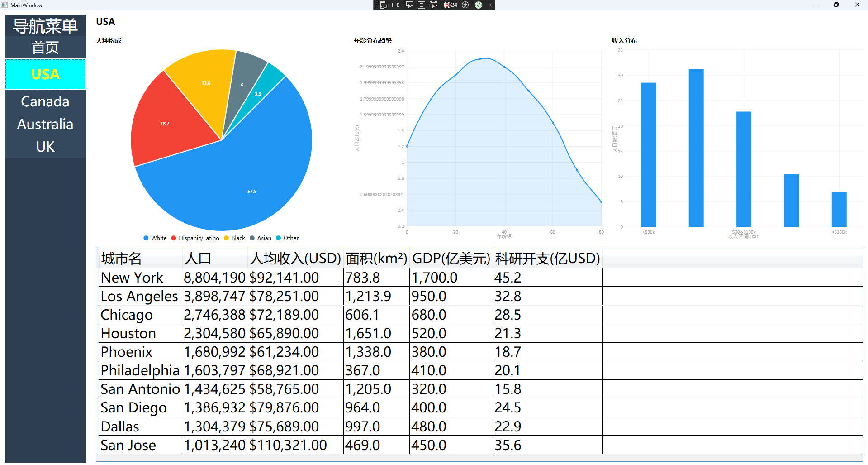Click research spending cell 45.2
This screenshot has width=868, height=465.
click(548, 277)
